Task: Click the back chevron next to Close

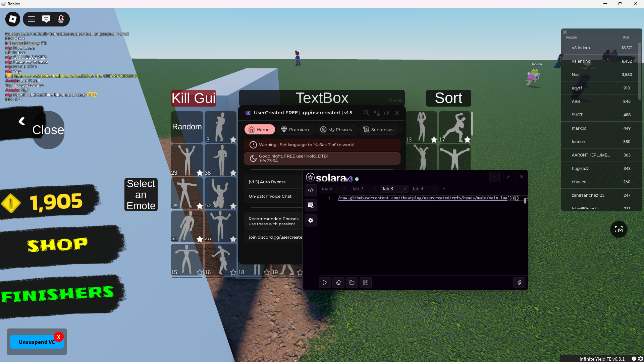Action: click(22, 121)
